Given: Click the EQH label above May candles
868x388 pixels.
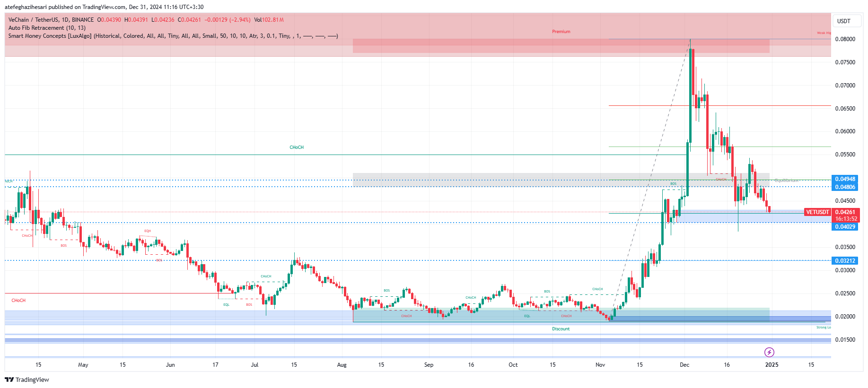Looking at the screenshot, I should click(x=148, y=231).
